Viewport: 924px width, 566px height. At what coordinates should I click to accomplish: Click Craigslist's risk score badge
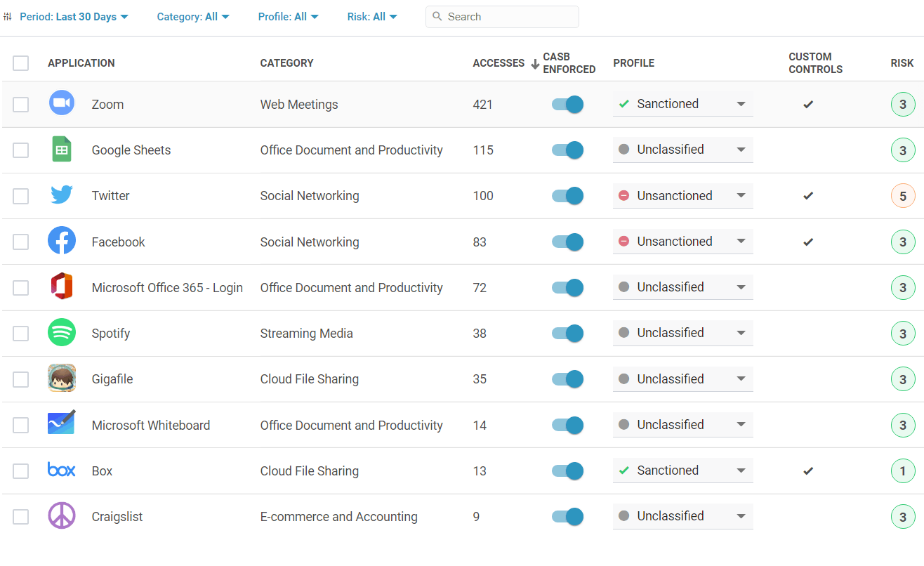pos(903,518)
